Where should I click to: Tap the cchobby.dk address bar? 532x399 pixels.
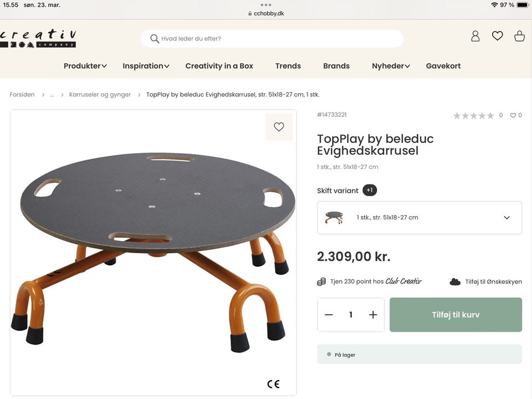point(266,13)
